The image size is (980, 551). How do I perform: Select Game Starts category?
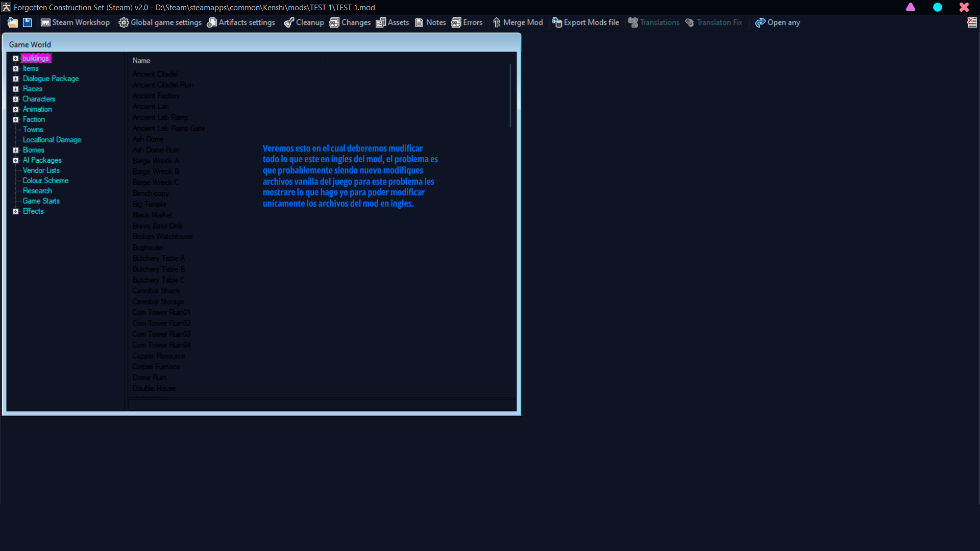point(41,201)
